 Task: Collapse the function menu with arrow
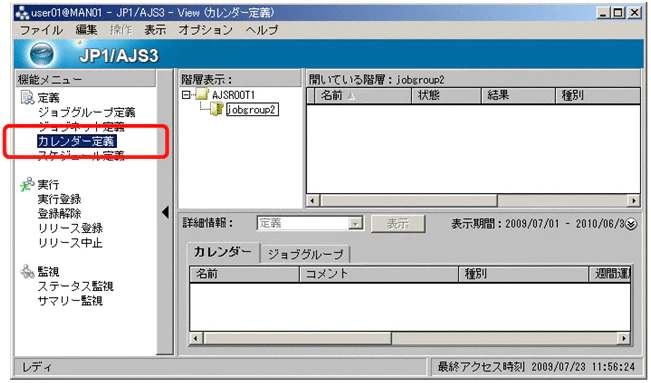pos(165,212)
